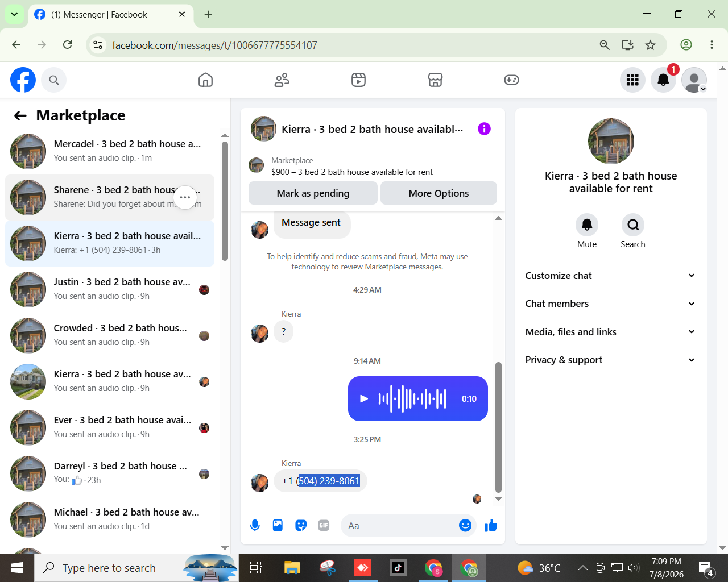Open a new browser tab

(208, 14)
